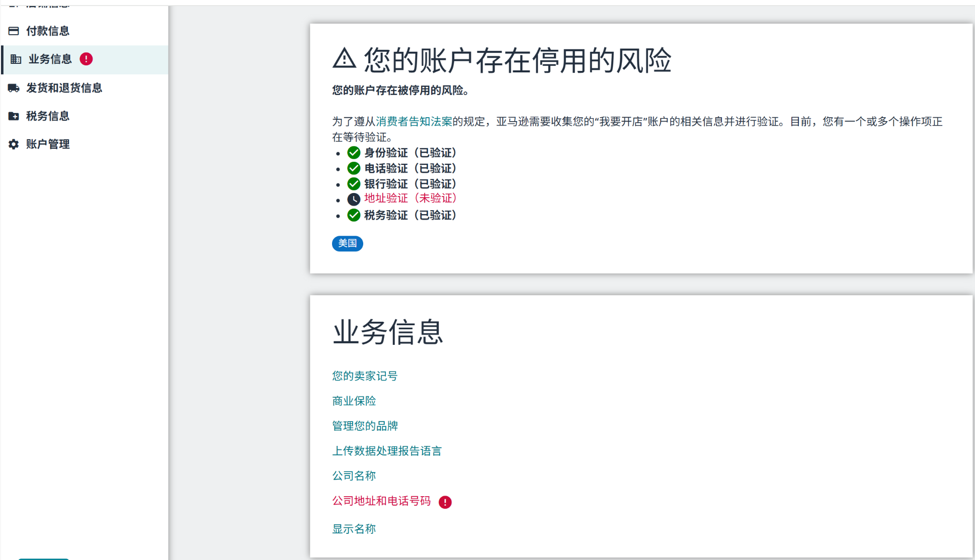Click the green checkmark for 身份验证
Viewport: 975px width, 560px height.
pyautogui.click(x=354, y=153)
